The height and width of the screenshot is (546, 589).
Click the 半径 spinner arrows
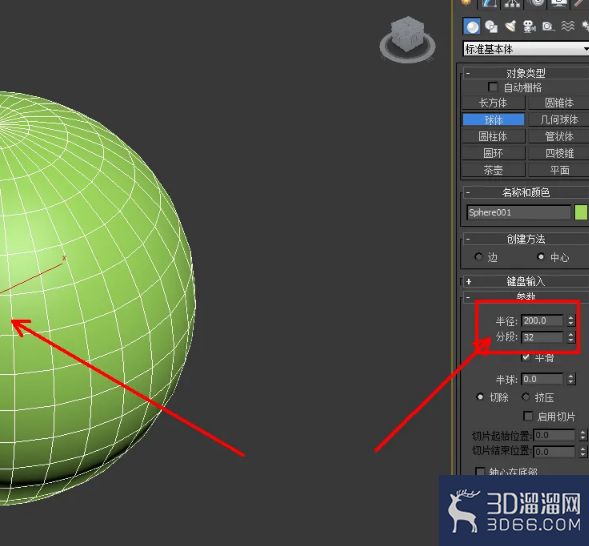click(x=571, y=321)
